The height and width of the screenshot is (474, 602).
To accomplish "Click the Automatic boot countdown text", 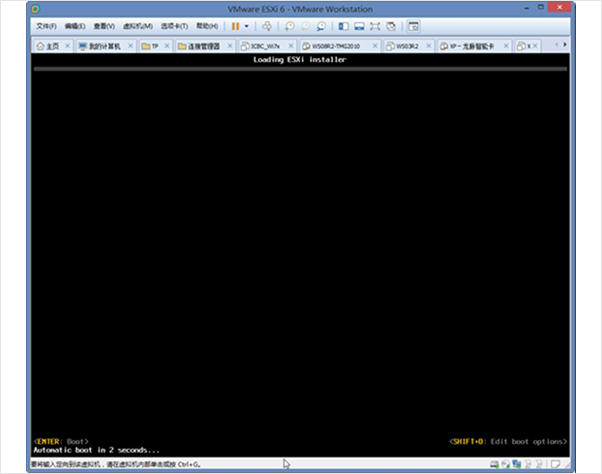I will point(96,450).
